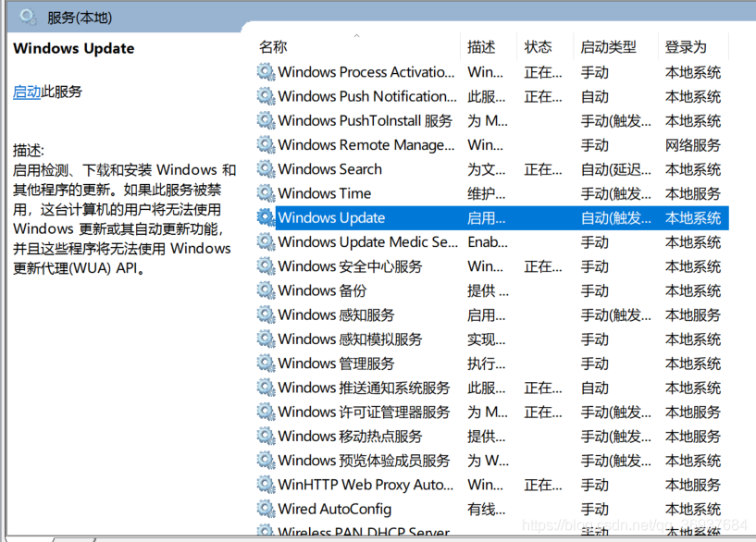756x542 pixels.
Task: Select Windows 安全中心服务 name
Action: tap(350, 266)
